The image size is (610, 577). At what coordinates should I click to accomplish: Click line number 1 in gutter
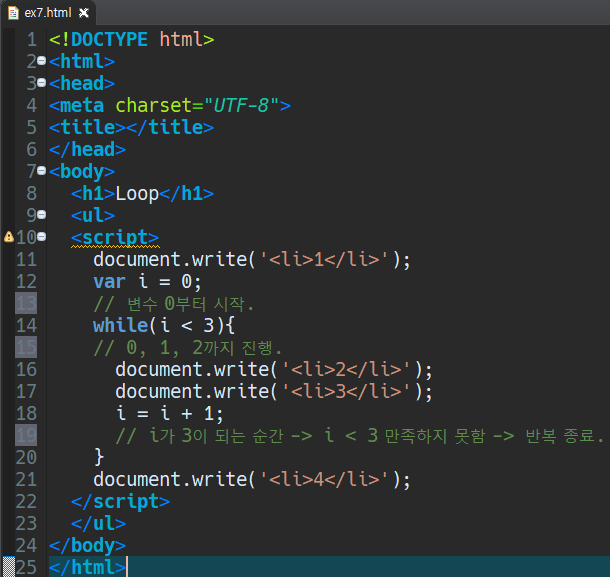click(x=32, y=40)
